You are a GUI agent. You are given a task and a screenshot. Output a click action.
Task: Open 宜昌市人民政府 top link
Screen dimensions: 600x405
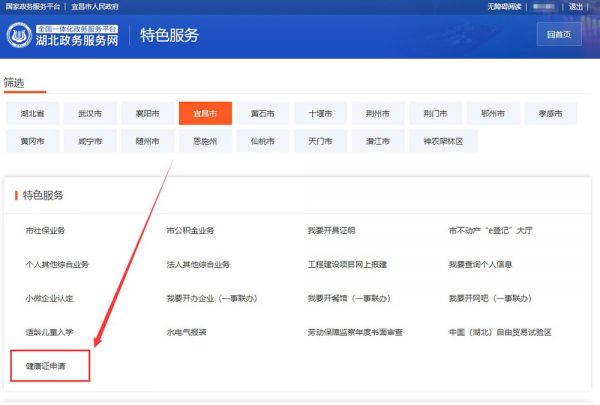(102, 6)
